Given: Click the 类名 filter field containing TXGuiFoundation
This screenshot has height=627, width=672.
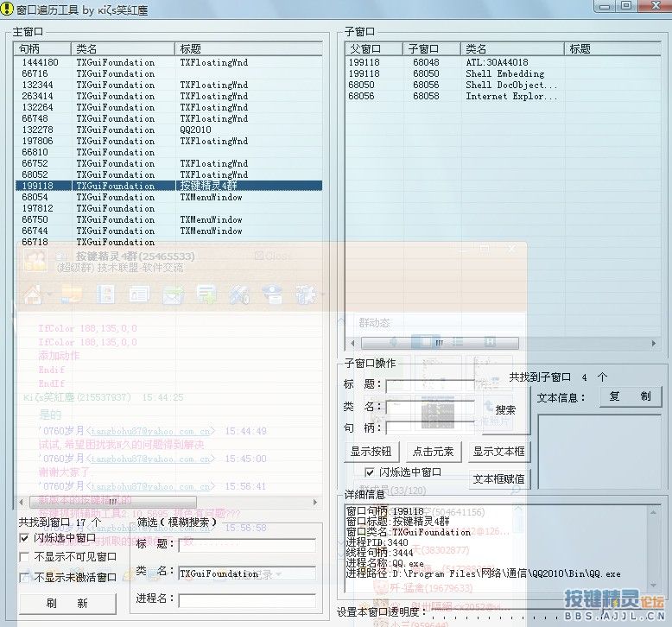Looking at the screenshot, I should click(246, 573).
